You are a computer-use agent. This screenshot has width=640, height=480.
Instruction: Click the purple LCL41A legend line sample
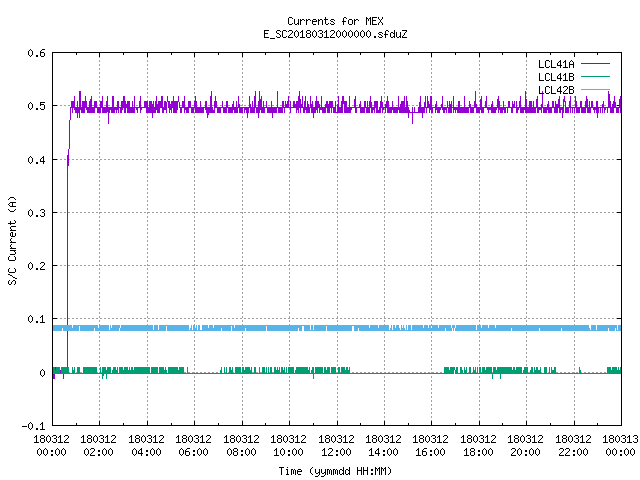click(595, 64)
